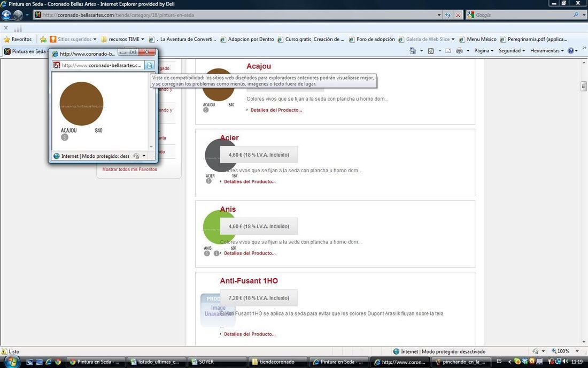Expand the Help icon dropdown arrow
The width and height of the screenshot is (588, 368).
point(576,51)
